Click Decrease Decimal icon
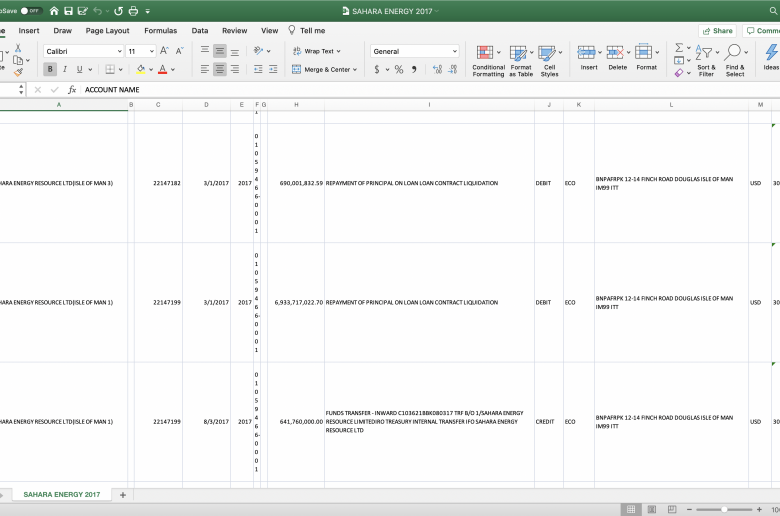The image size is (780, 516). [453, 70]
